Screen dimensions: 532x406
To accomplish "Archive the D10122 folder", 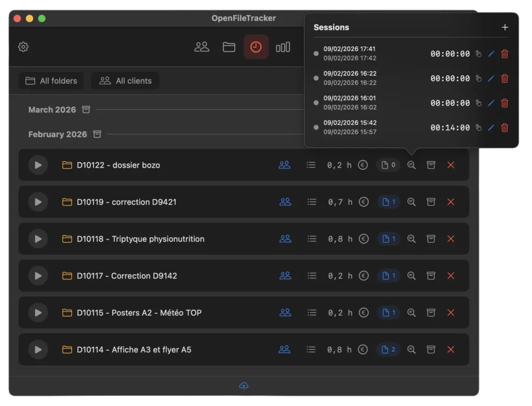I will tap(431, 165).
